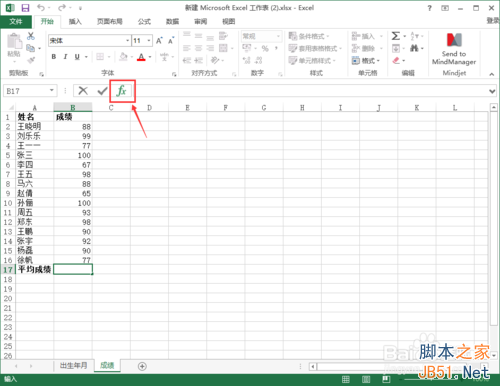Activate the Format Painter brush
This screenshot has height=386, width=500.
tap(31, 60)
